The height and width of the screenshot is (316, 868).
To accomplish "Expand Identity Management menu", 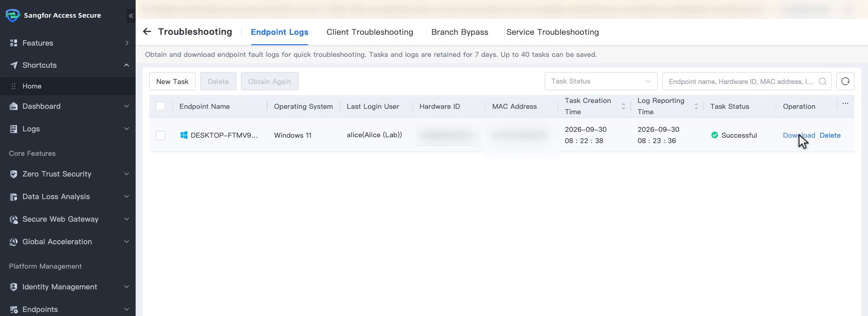I will (x=127, y=287).
